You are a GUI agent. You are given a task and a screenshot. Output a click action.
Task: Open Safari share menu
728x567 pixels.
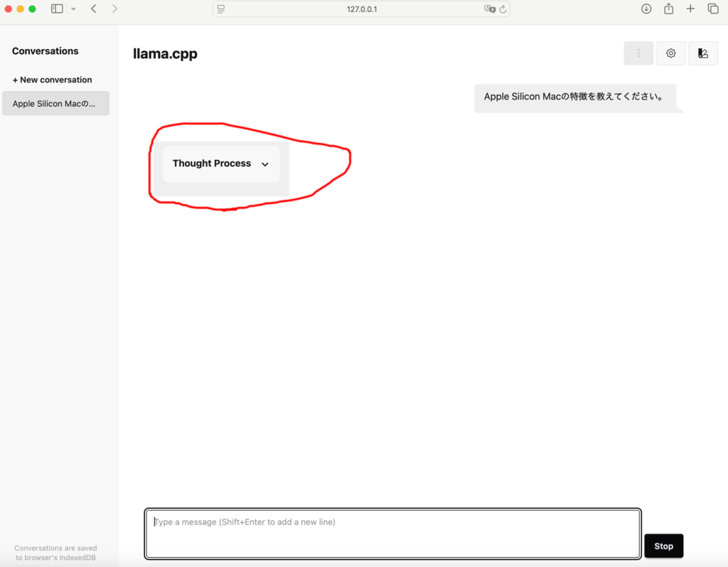(x=668, y=9)
